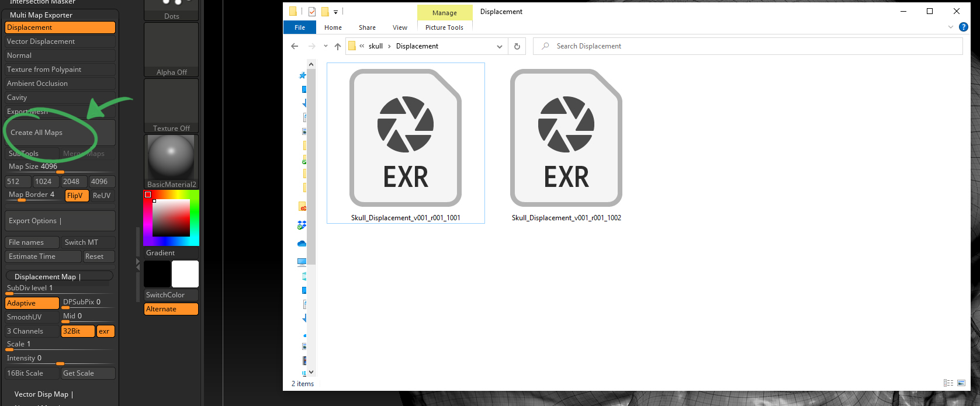Click the Get Scale button
Image resolution: width=980 pixels, height=406 pixels.
point(88,373)
